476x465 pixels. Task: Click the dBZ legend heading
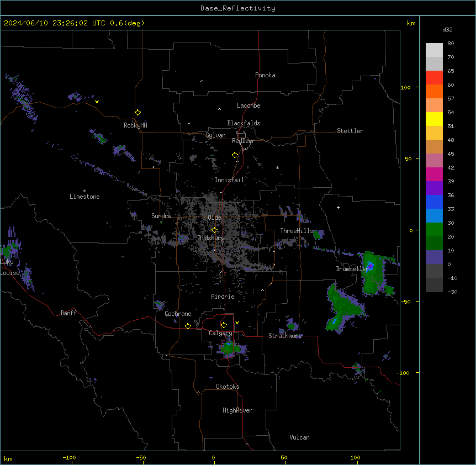pos(447,30)
